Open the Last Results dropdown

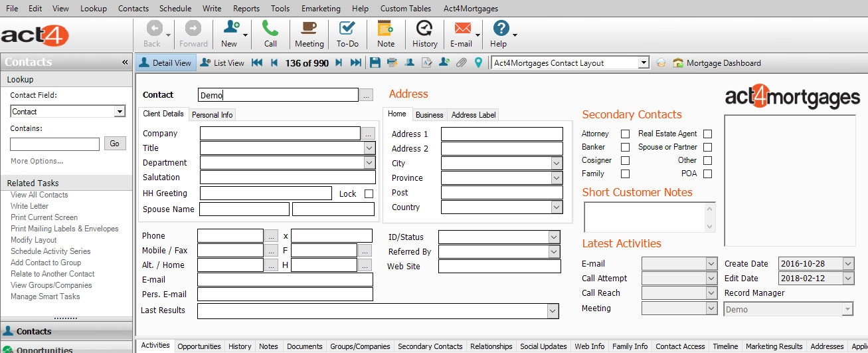point(553,311)
